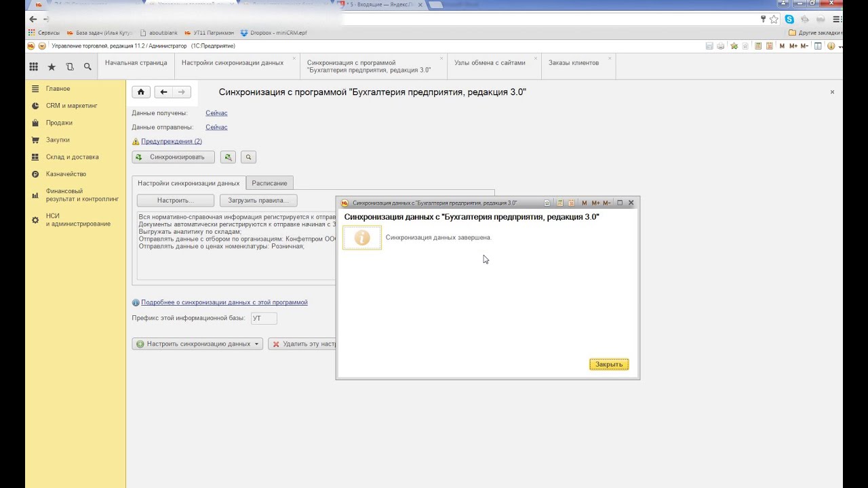Click Загрузить правила... button
868x488 pixels.
(258, 201)
